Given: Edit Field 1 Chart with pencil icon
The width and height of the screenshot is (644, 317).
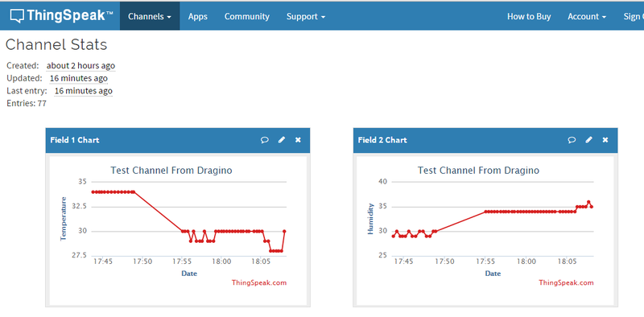Looking at the screenshot, I should (x=281, y=140).
